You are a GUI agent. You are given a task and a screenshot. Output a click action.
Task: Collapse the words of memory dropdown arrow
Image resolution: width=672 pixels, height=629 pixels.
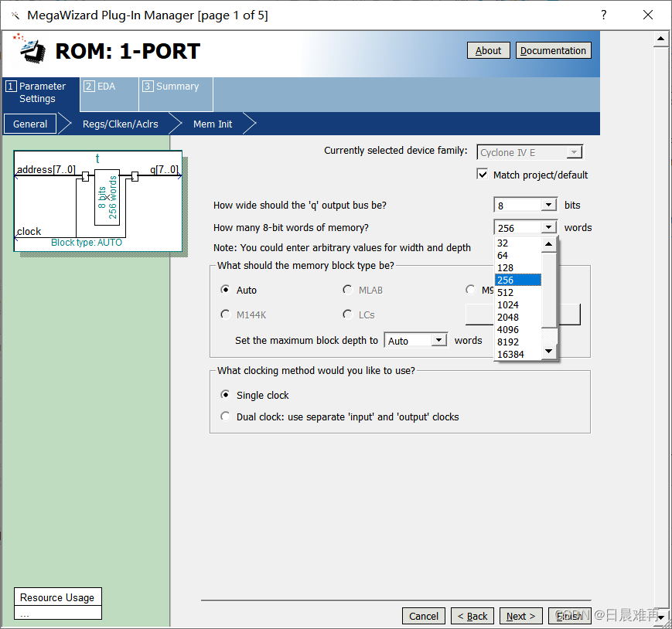coord(548,227)
